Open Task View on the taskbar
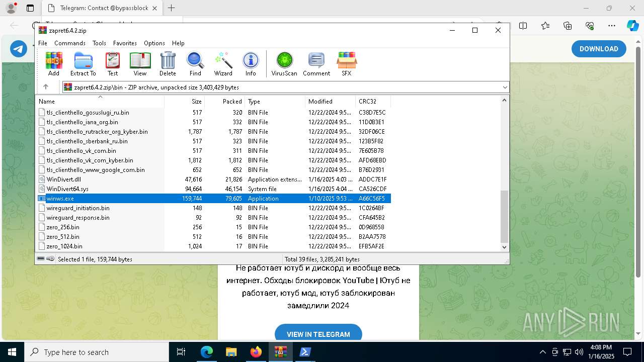 (x=181, y=352)
